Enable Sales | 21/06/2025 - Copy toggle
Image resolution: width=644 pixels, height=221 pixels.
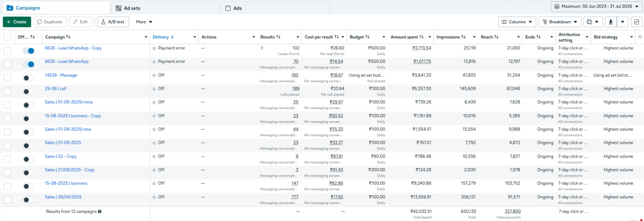click(29, 173)
